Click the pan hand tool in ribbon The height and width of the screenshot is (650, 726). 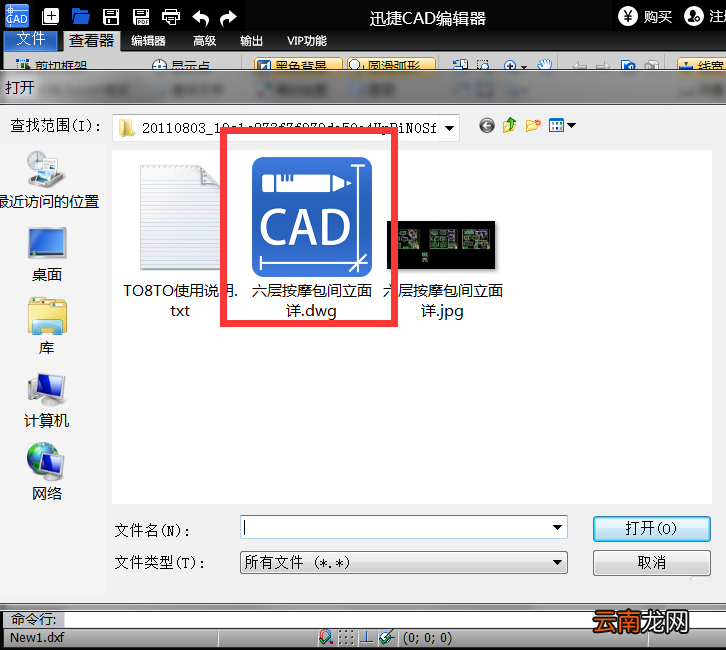(x=544, y=64)
